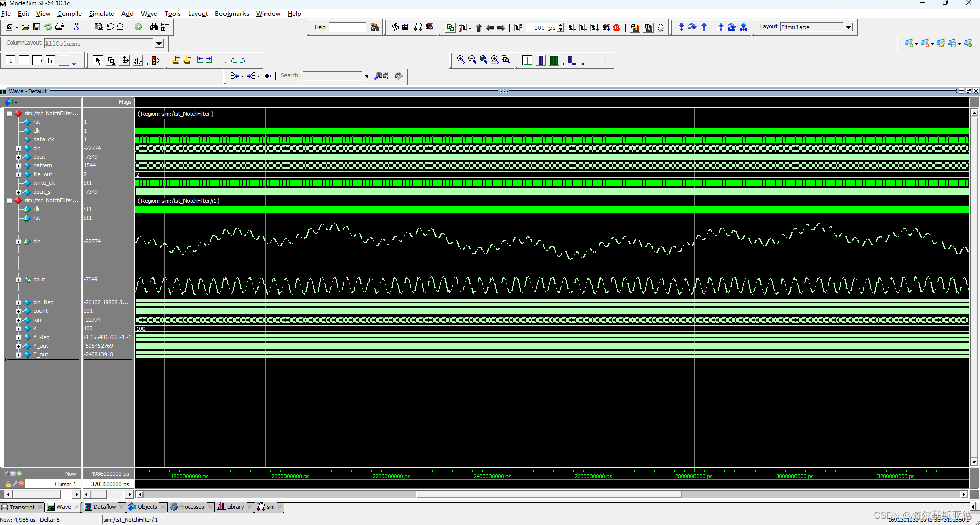The height and width of the screenshot is (525, 980).
Task: Select the write_clk signal row
Action: point(44,183)
